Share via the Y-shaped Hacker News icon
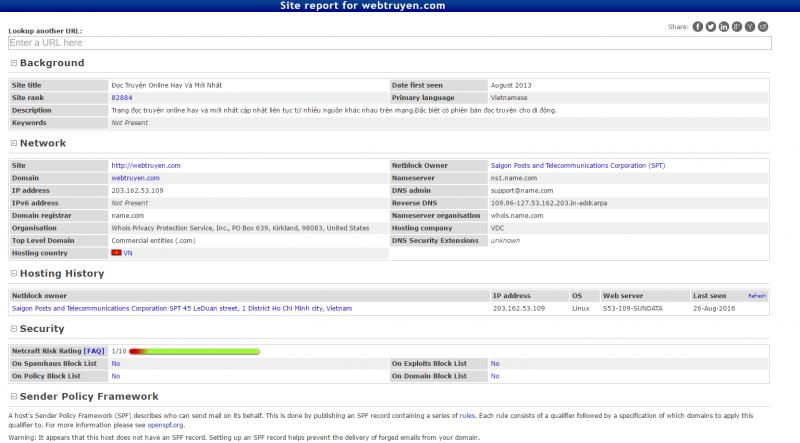The height and width of the screenshot is (443, 800). coord(749,27)
